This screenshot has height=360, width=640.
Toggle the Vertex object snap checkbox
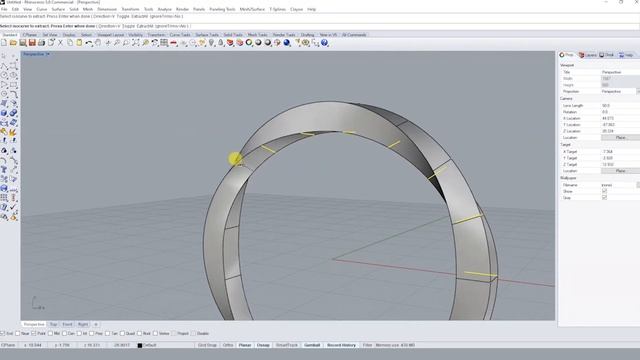[155, 333]
